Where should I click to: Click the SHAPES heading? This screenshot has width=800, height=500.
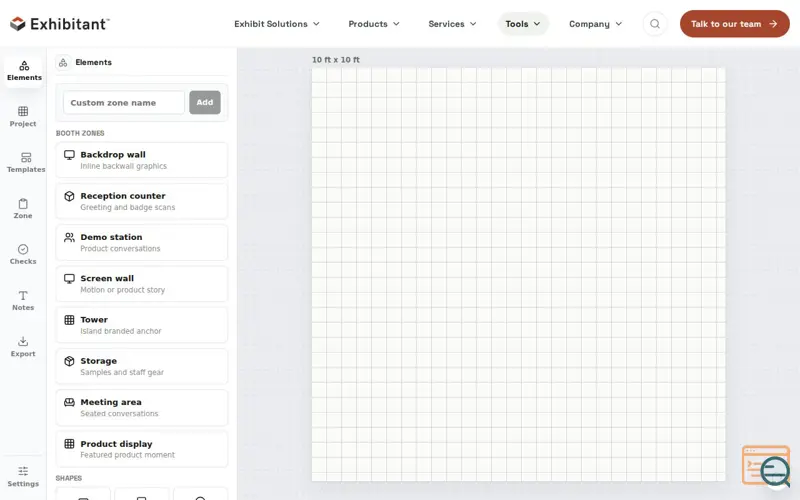click(x=68, y=478)
